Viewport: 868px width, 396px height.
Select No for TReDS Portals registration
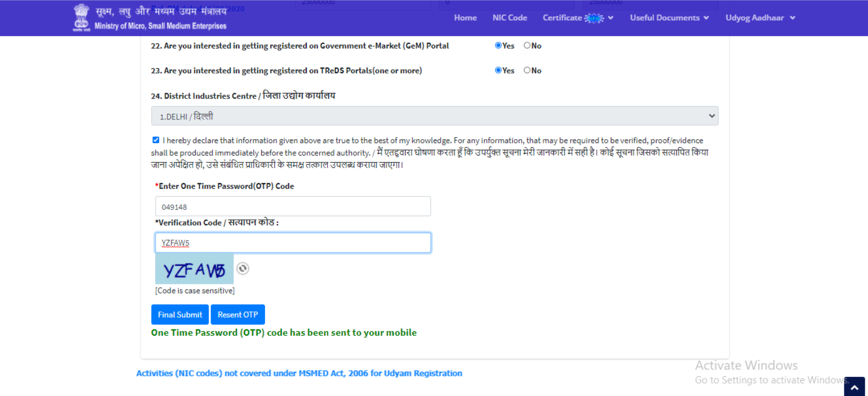[527, 70]
